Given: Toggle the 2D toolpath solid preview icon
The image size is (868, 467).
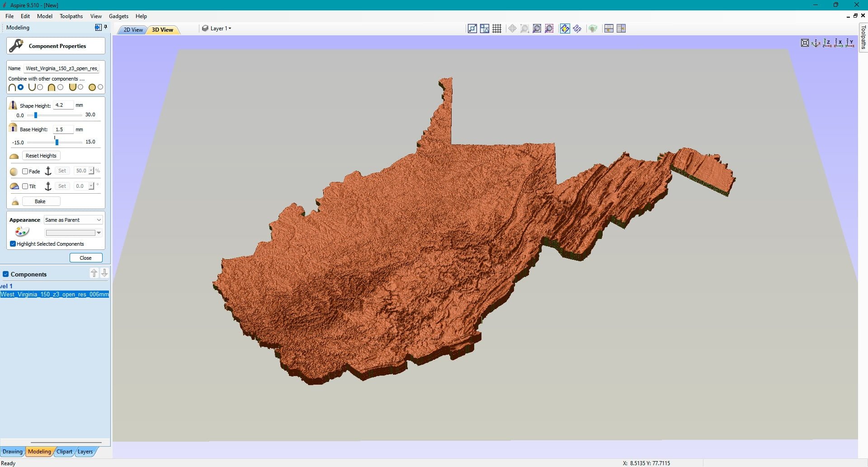Looking at the screenshot, I should click(x=565, y=29).
